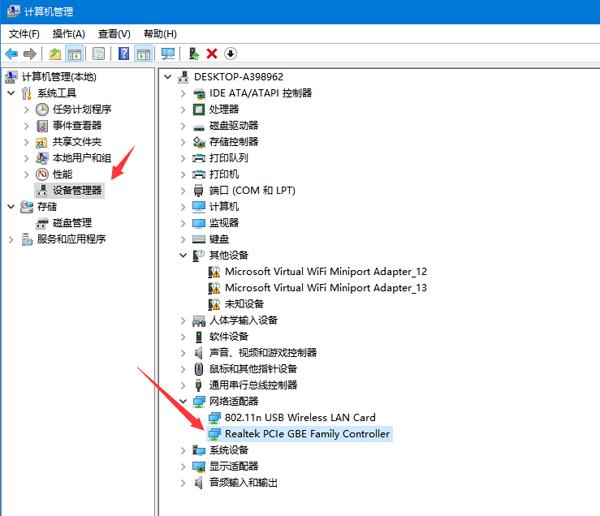Screen dimensions: 600x516
Task: Select 声音、视频和游戏控制器 row
Action: coord(263,353)
